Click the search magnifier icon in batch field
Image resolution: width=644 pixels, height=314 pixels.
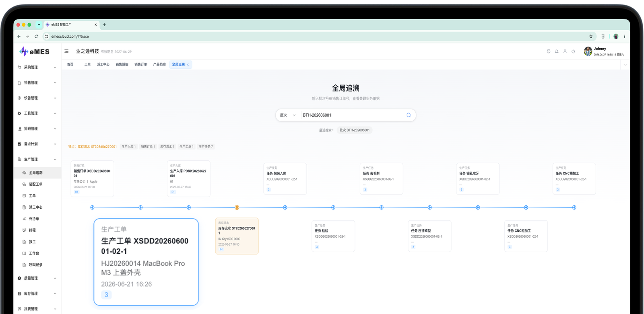click(x=409, y=115)
